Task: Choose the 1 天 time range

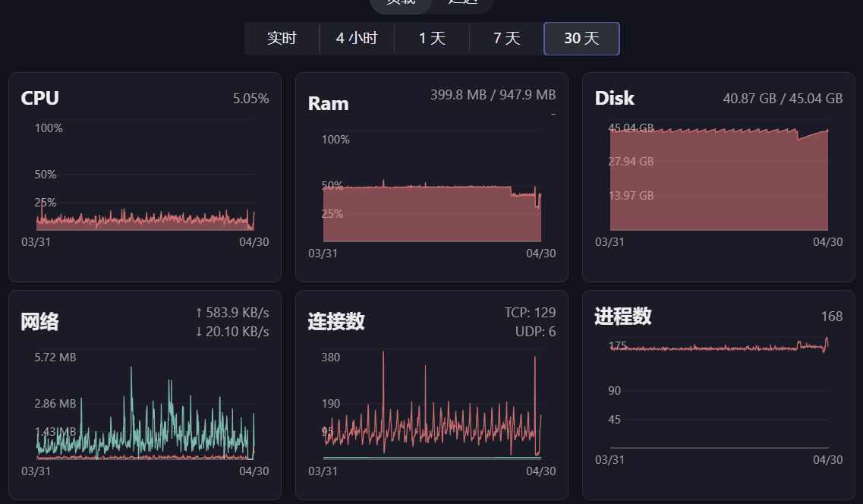Action: pos(432,39)
